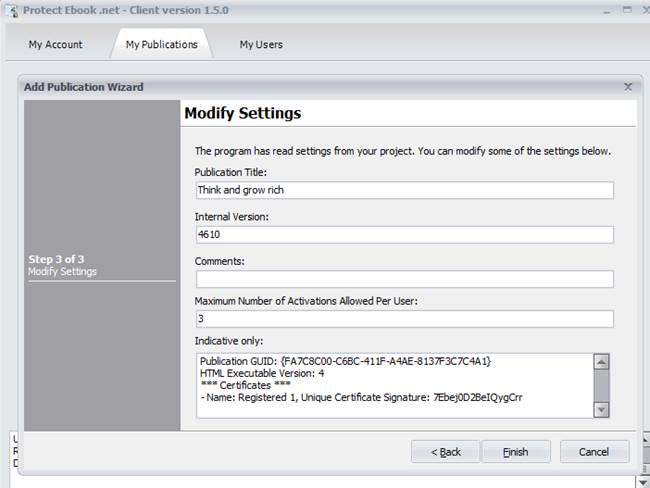Maximize the Protect Ebook client window
The height and width of the screenshot is (488, 650).
[x=628, y=10]
